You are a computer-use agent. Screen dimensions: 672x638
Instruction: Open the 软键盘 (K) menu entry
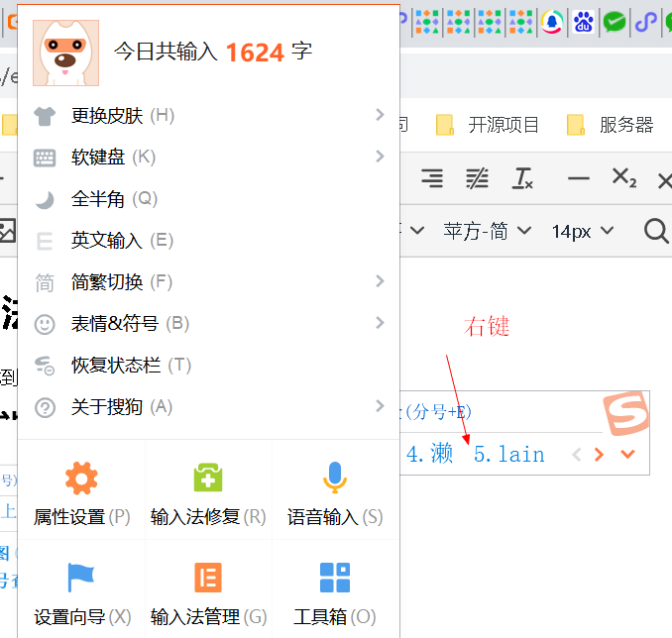pos(209,157)
